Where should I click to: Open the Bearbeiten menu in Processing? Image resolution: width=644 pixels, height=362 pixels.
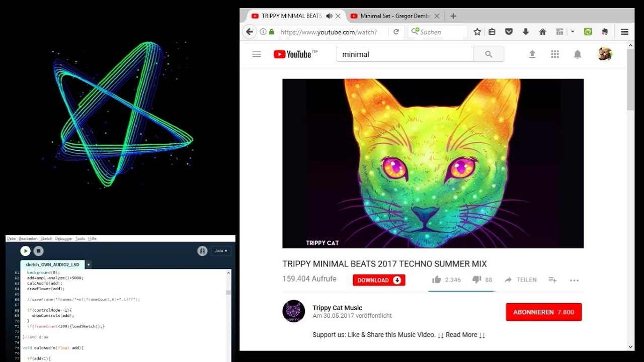pos(28,238)
